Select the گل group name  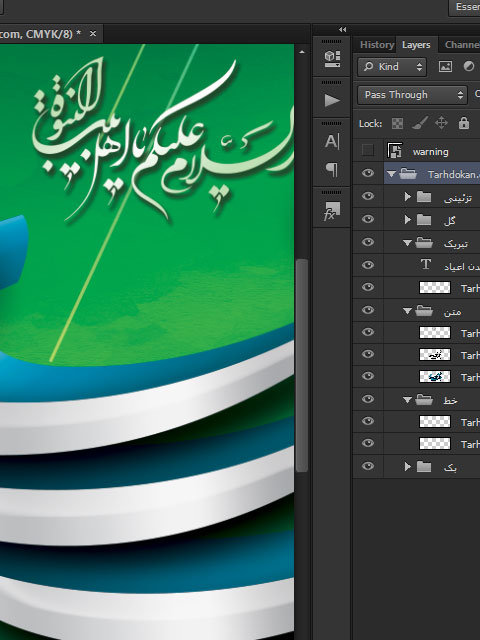click(x=449, y=220)
